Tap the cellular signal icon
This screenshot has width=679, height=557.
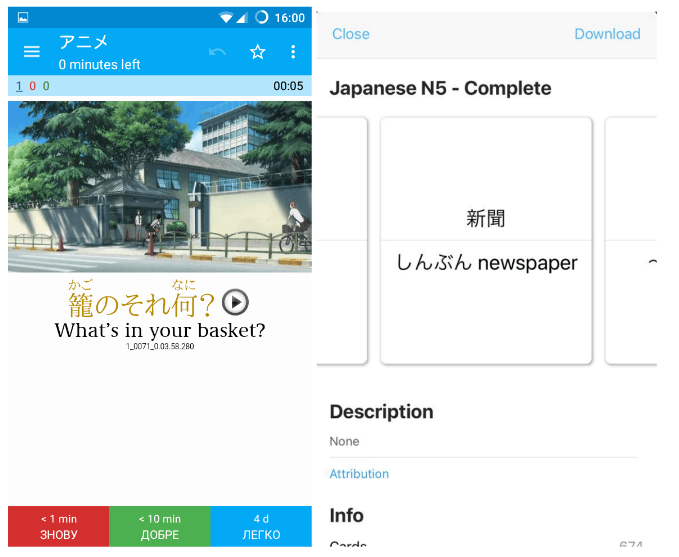242,18
